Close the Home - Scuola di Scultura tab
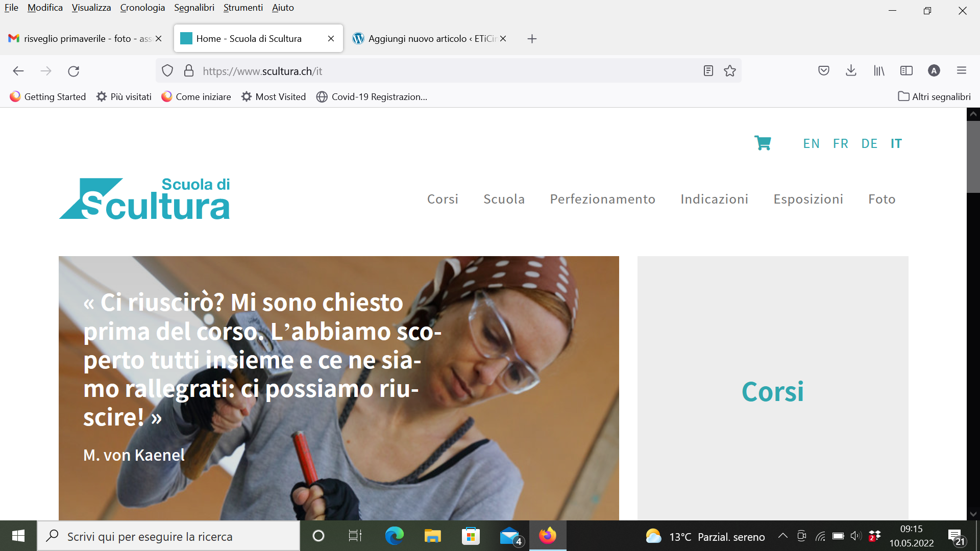 tap(331, 39)
